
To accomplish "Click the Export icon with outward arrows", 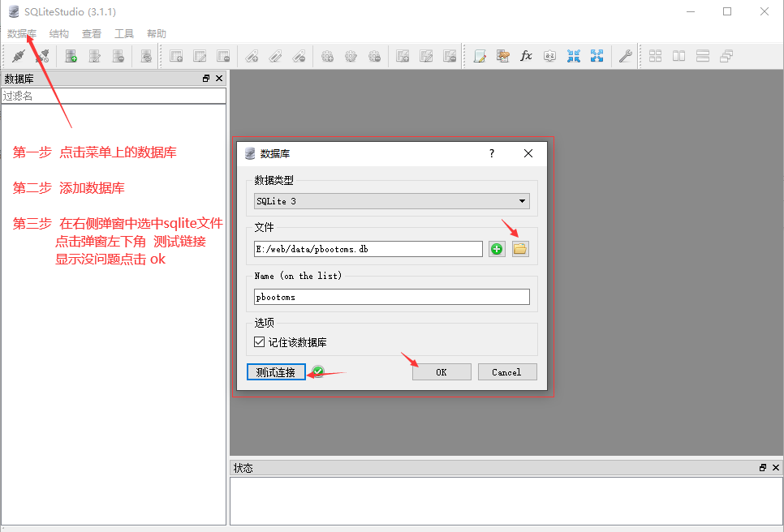I will coord(597,56).
